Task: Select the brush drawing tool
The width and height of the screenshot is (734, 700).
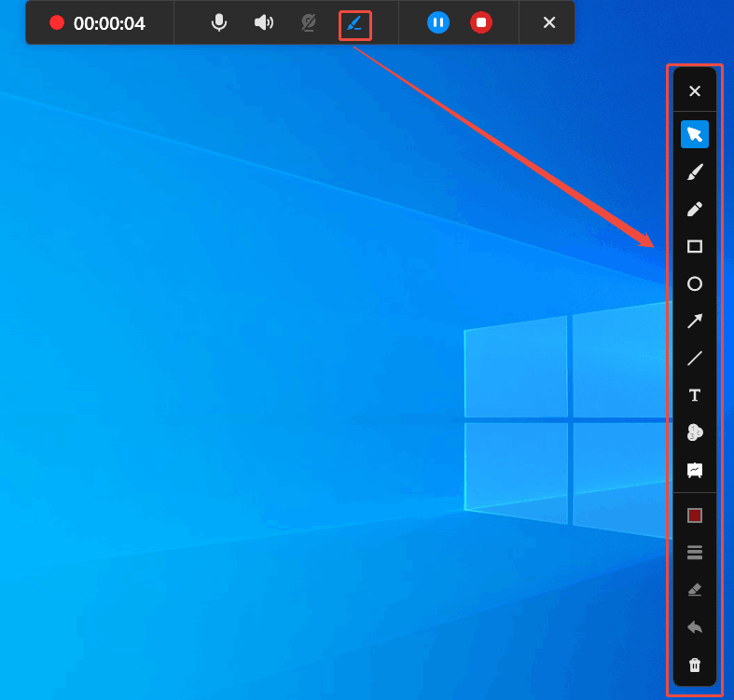Action: pos(695,172)
